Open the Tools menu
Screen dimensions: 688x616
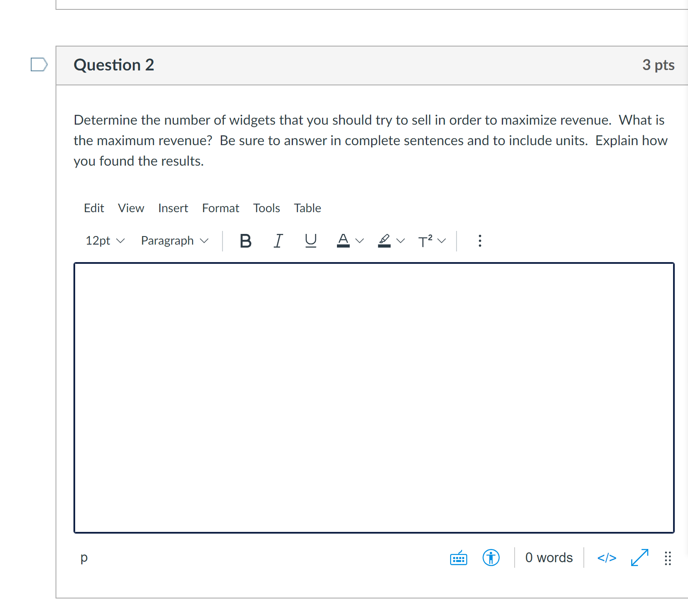pos(266,208)
